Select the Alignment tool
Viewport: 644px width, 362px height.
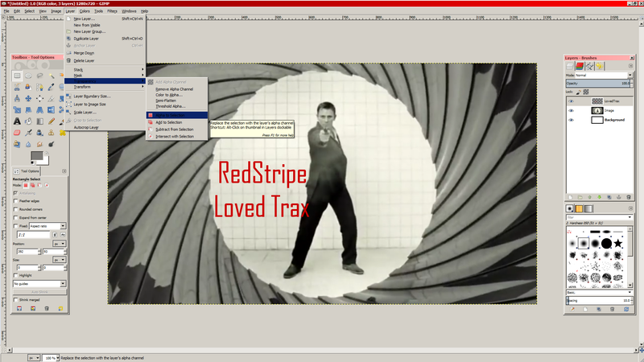(39, 98)
